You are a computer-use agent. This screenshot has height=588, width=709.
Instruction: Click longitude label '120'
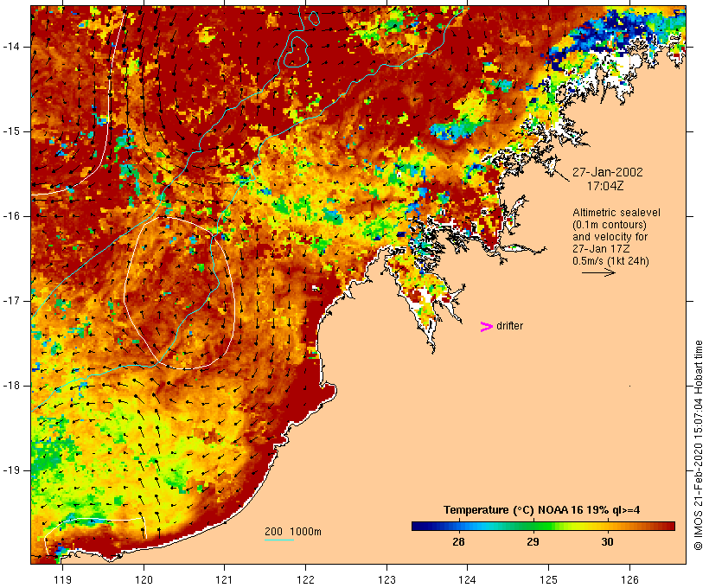(x=144, y=579)
